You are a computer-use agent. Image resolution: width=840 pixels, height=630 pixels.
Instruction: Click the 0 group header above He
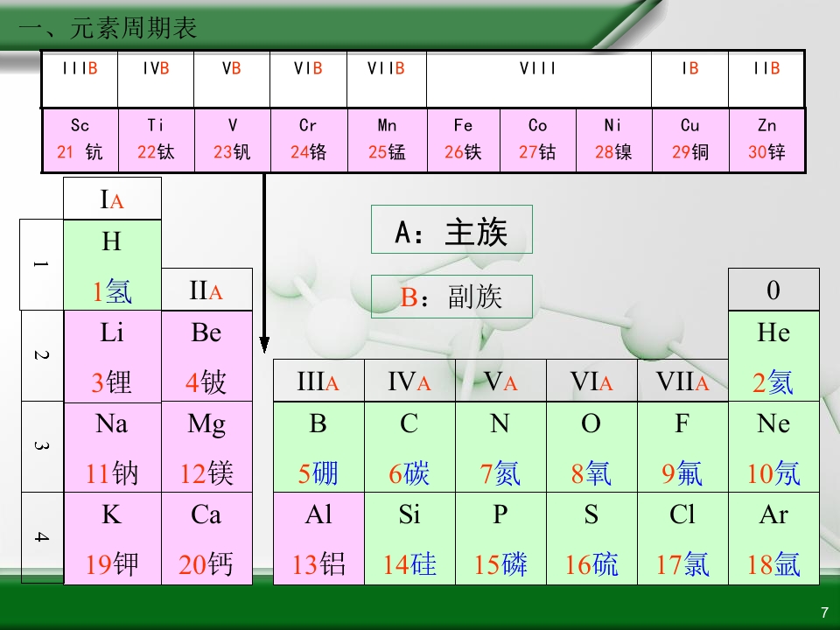click(773, 290)
